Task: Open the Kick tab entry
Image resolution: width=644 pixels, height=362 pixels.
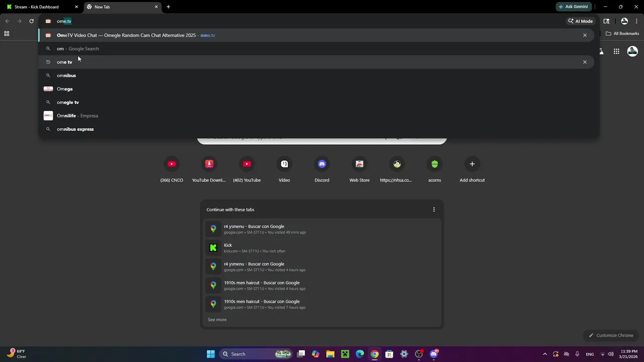Action: click(x=322, y=248)
